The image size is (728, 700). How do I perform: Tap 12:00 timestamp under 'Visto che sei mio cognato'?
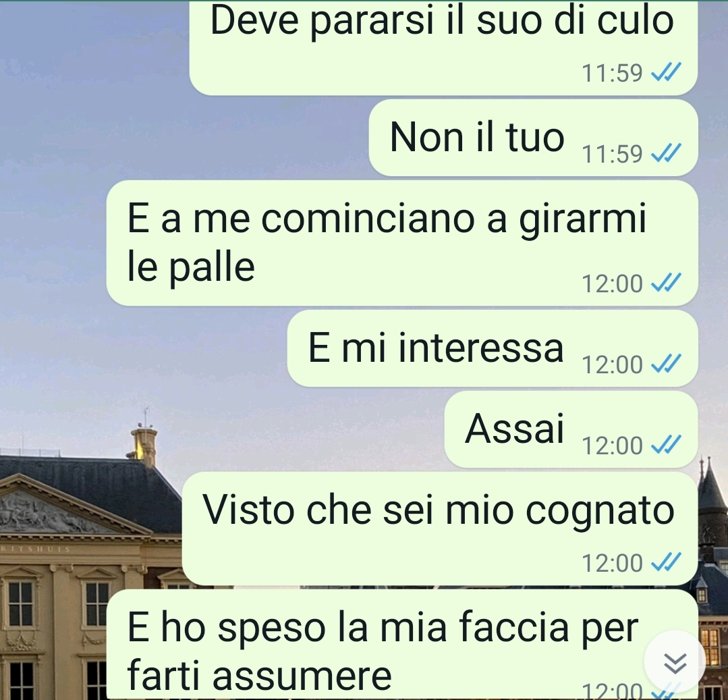coord(612,563)
